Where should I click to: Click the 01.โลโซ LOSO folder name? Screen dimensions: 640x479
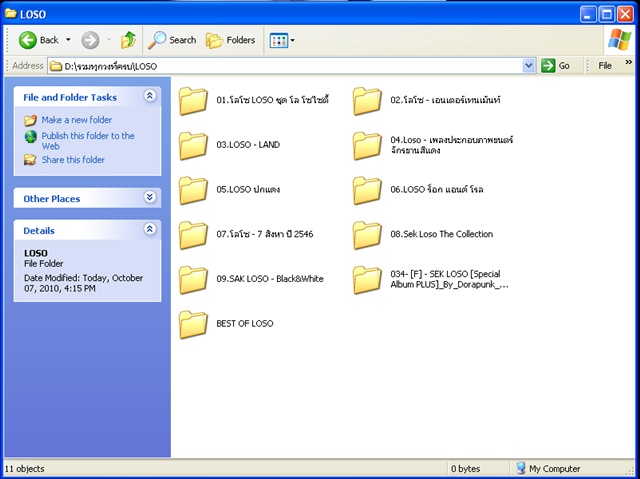tap(273, 100)
